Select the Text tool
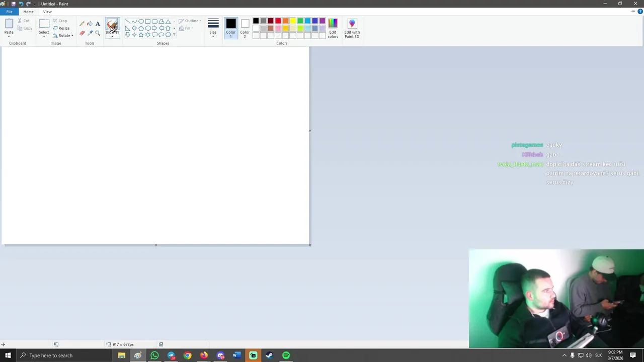 point(98,24)
